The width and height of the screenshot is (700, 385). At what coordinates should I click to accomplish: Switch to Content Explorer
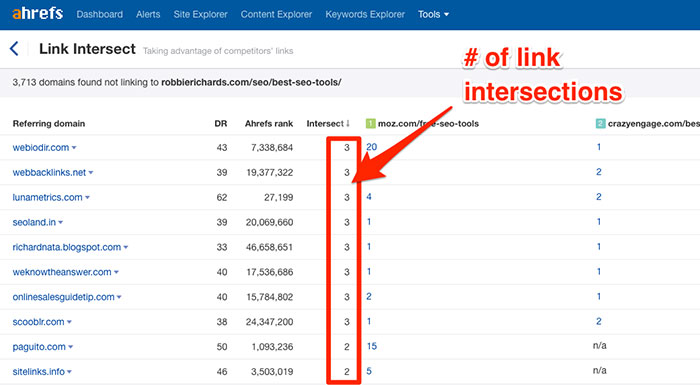[276, 14]
